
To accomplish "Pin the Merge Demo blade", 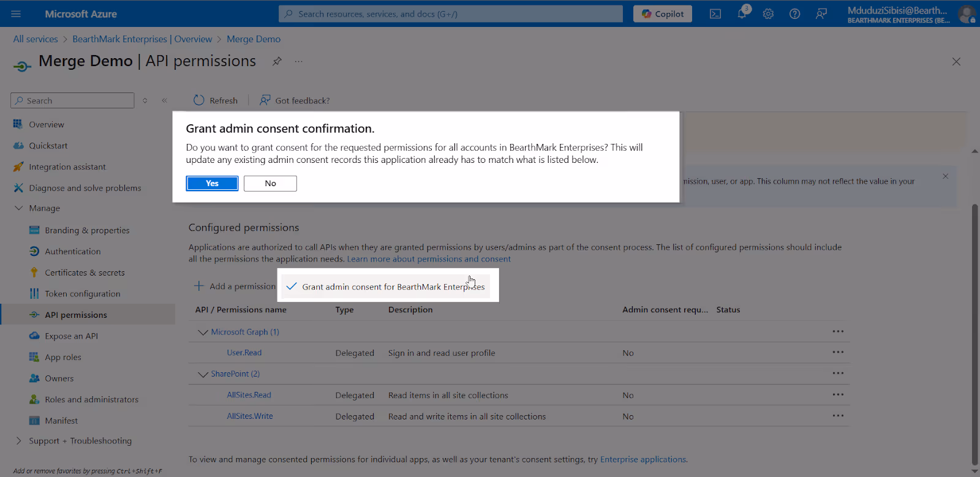I will pyautogui.click(x=277, y=61).
